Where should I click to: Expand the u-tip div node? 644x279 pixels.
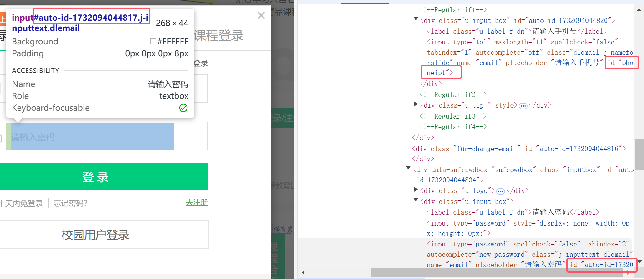point(416,104)
